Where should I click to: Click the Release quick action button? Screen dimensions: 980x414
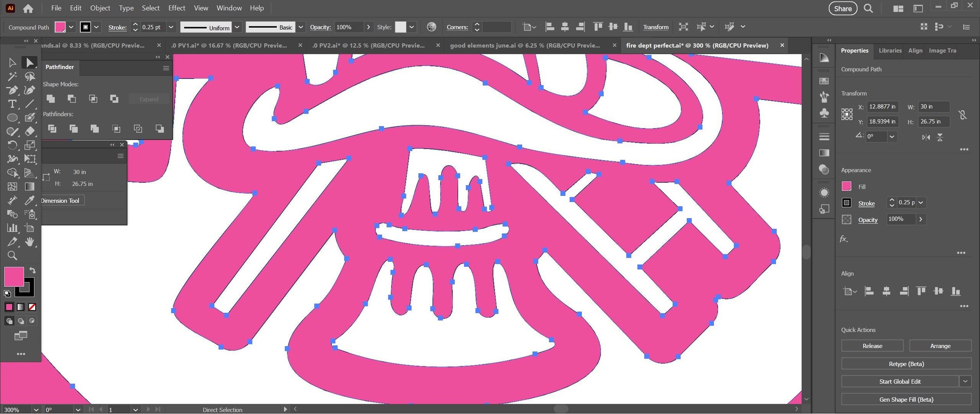click(872, 346)
